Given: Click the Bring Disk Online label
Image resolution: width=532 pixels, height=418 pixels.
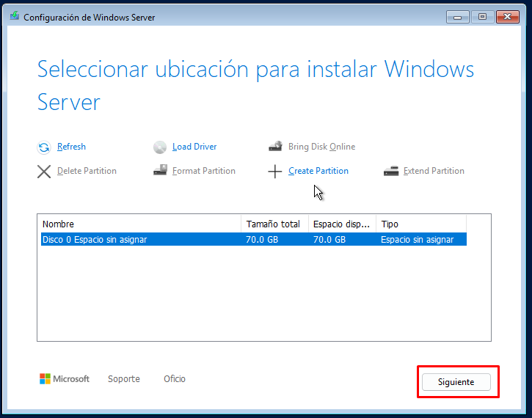Looking at the screenshot, I should pyautogui.click(x=321, y=147).
